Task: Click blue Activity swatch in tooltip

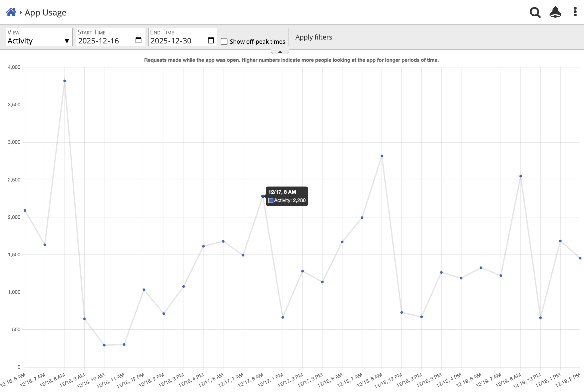Action: tap(270, 200)
